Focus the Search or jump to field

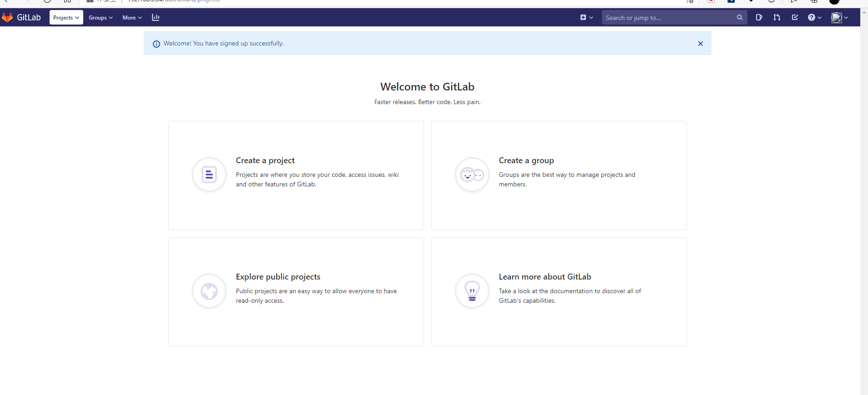point(674,17)
